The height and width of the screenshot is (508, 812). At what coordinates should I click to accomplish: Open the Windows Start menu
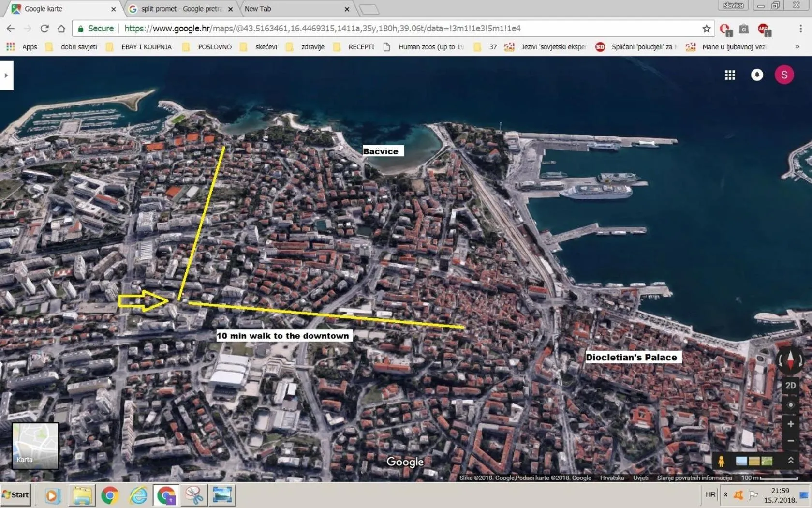point(15,495)
